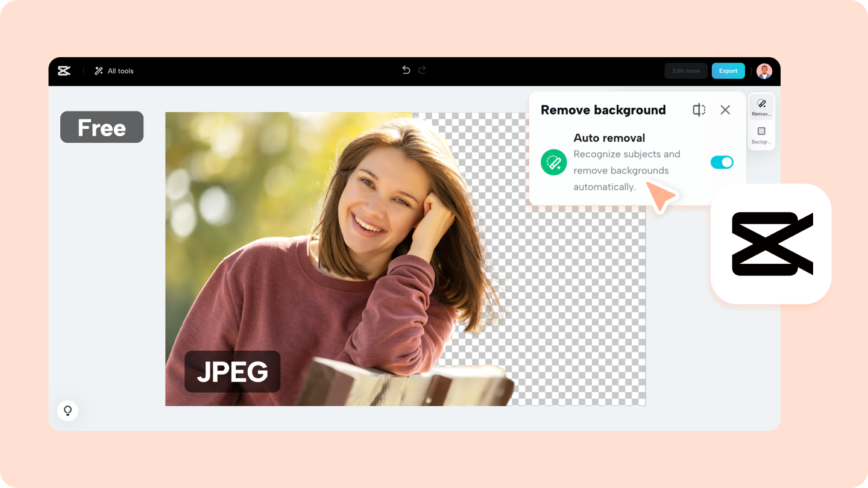Redo the last action
Screen dimensions: 868x488
421,70
